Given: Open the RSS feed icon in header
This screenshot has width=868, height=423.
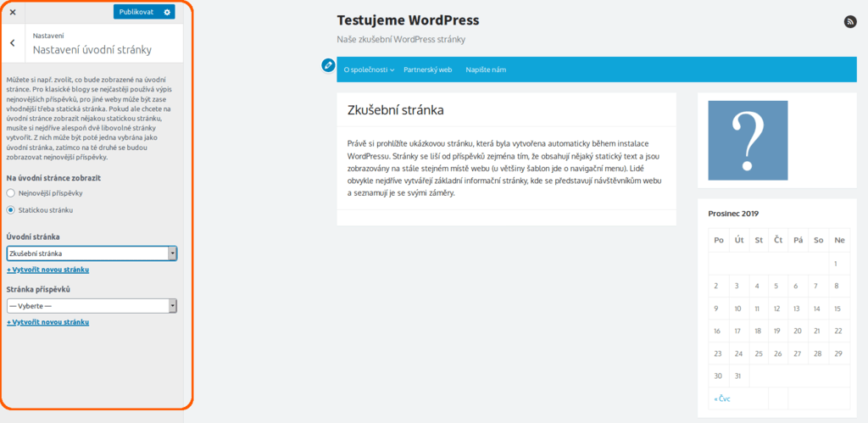Looking at the screenshot, I should [x=850, y=22].
